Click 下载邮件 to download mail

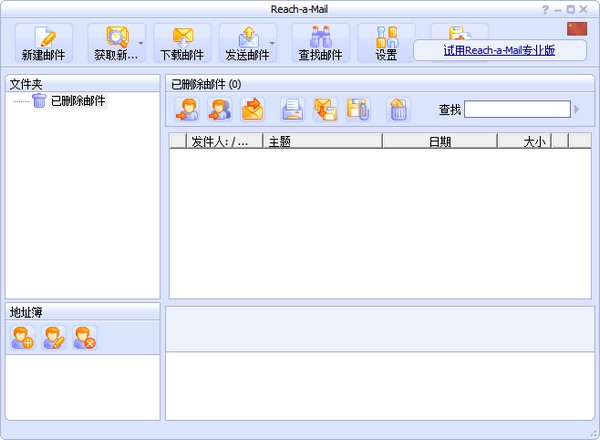pyautogui.click(x=182, y=43)
